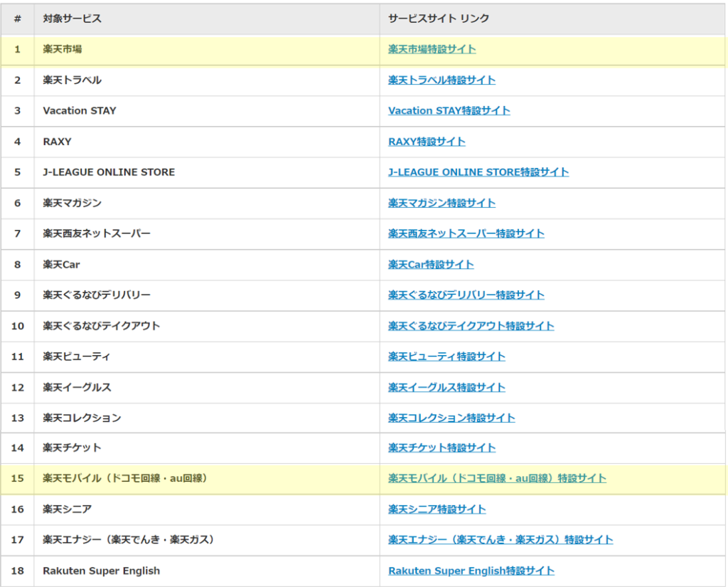Image resolution: width=728 pixels, height=587 pixels.
Task: Open 楽天西友ネットスーパー特設サイト link
Action: pyautogui.click(x=466, y=234)
